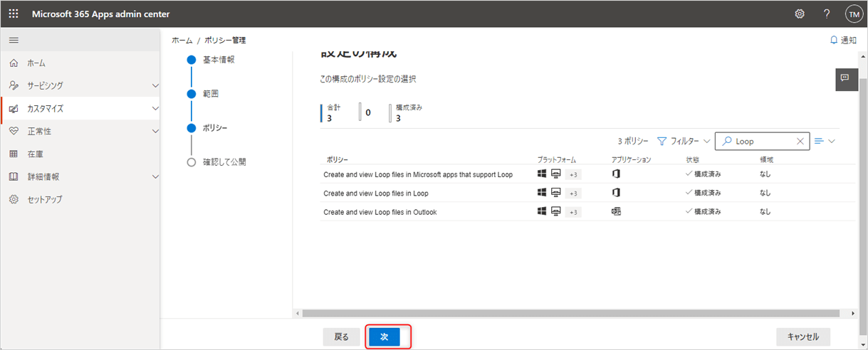Click the キャンセル button

click(x=803, y=336)
